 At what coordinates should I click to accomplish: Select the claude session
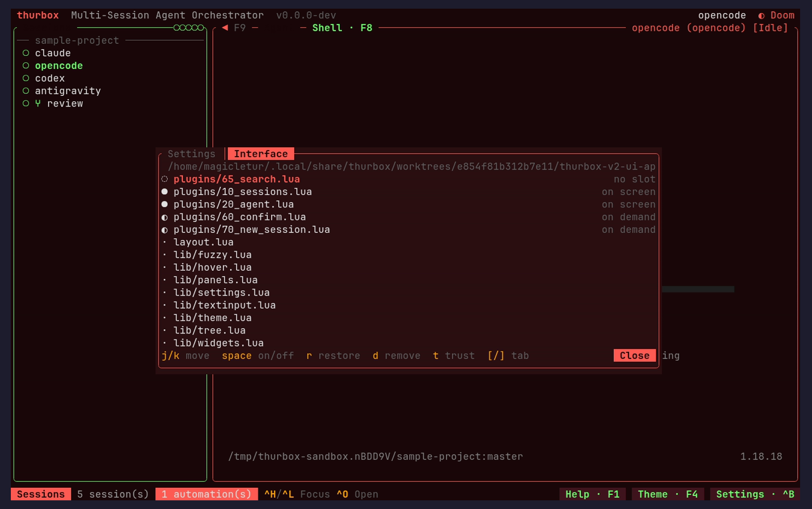coord(53,53)
